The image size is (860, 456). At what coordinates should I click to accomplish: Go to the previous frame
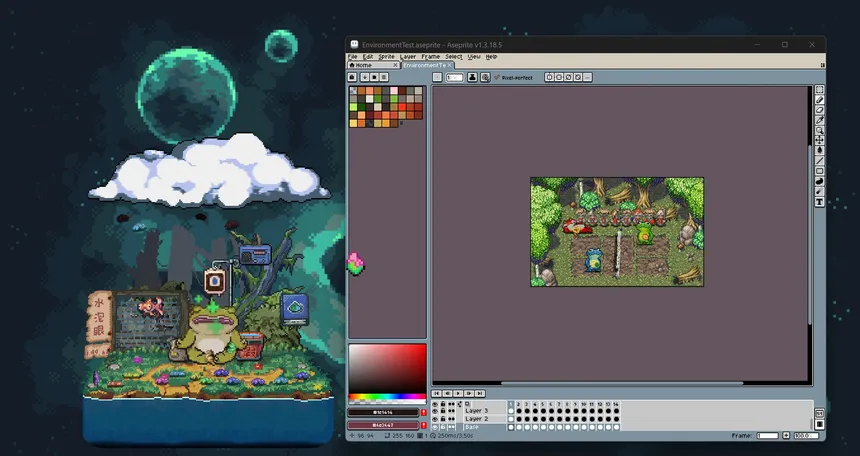(448, 393)
